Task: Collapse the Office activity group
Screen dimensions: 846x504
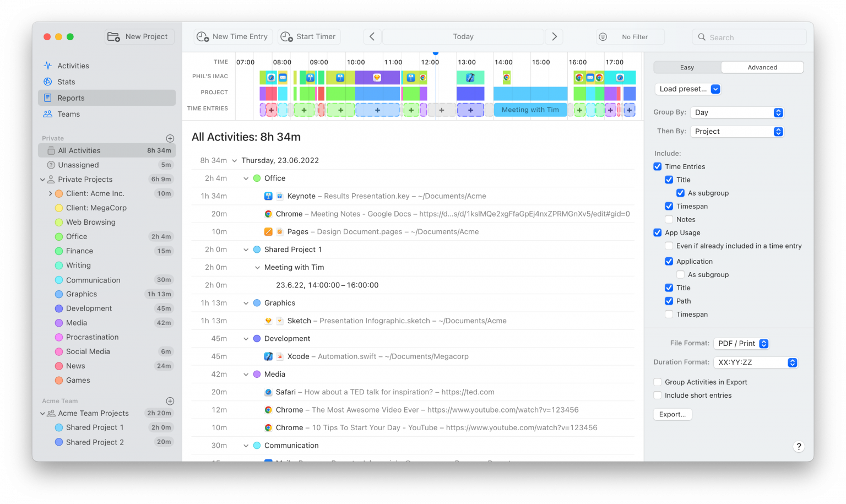Action: [x=246, y=178]
